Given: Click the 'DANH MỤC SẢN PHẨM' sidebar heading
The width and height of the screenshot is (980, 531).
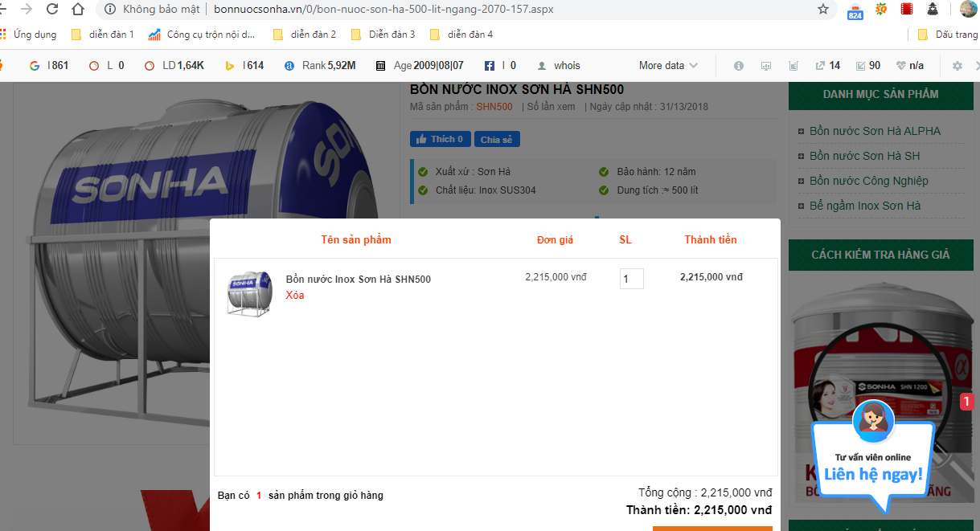Looking at the screenshot, I should (x=880, y=94).
